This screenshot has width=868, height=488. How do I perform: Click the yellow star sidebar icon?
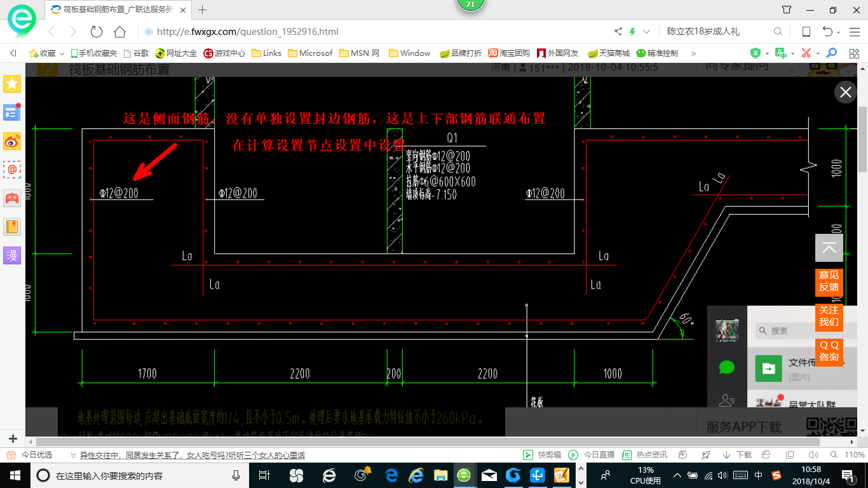tap(12, 83)
